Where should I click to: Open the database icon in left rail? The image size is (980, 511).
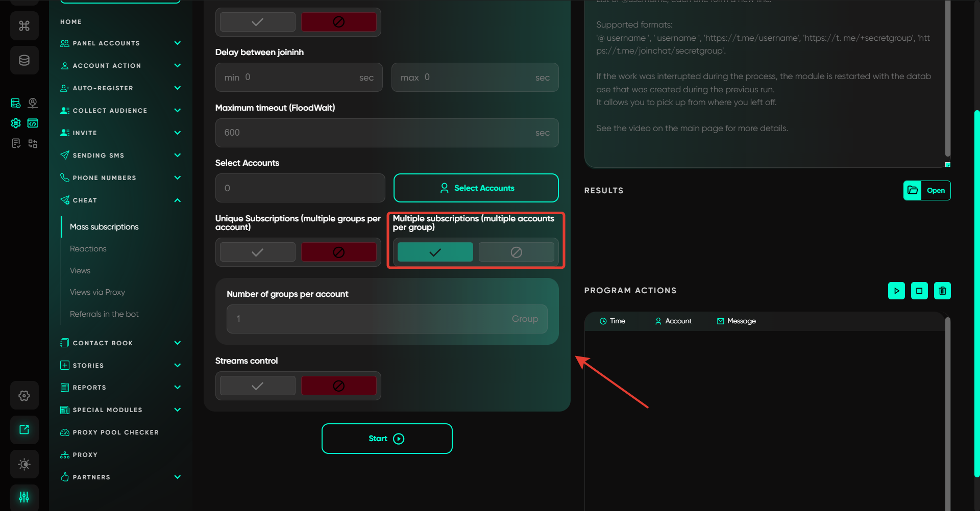click(24, 60)
